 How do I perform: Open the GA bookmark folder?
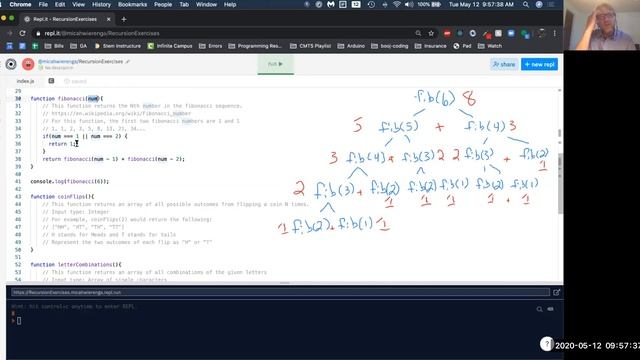[79, 46]
